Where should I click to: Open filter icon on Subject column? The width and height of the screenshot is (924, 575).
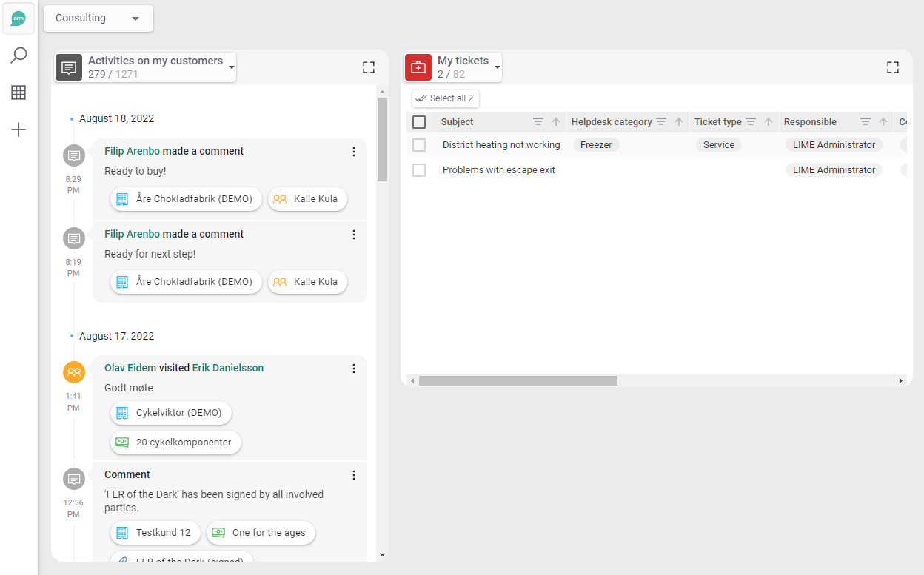coord(538,122)
